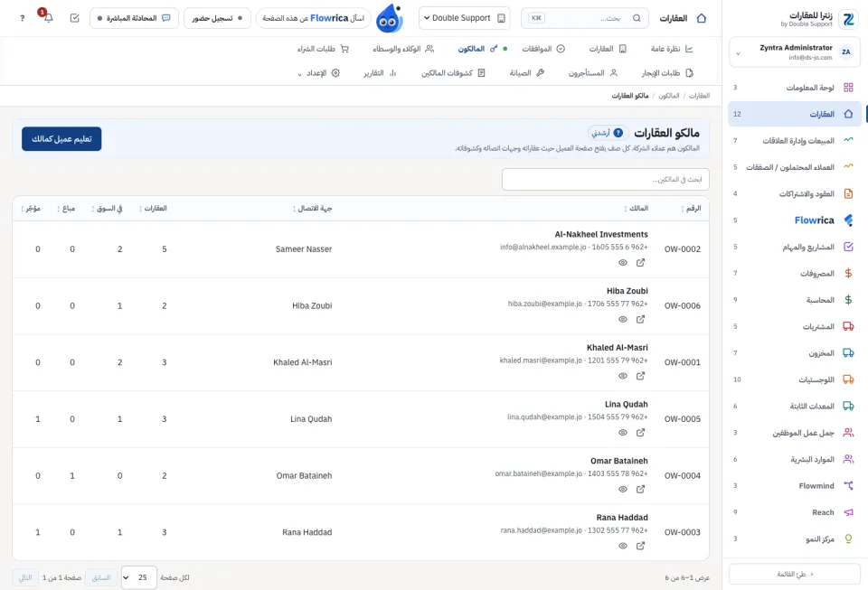Open Flowmind in sidebar
868x590 pixels.
(x=795, y=485)
